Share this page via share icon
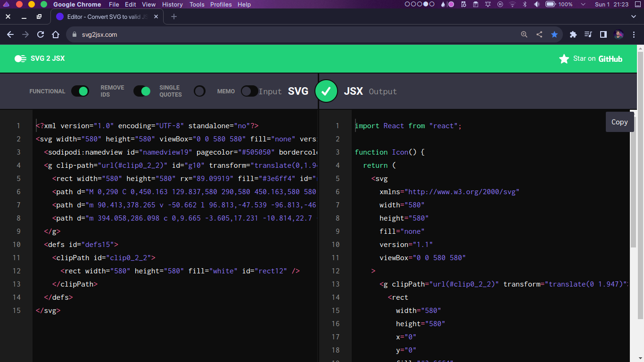 539,34
